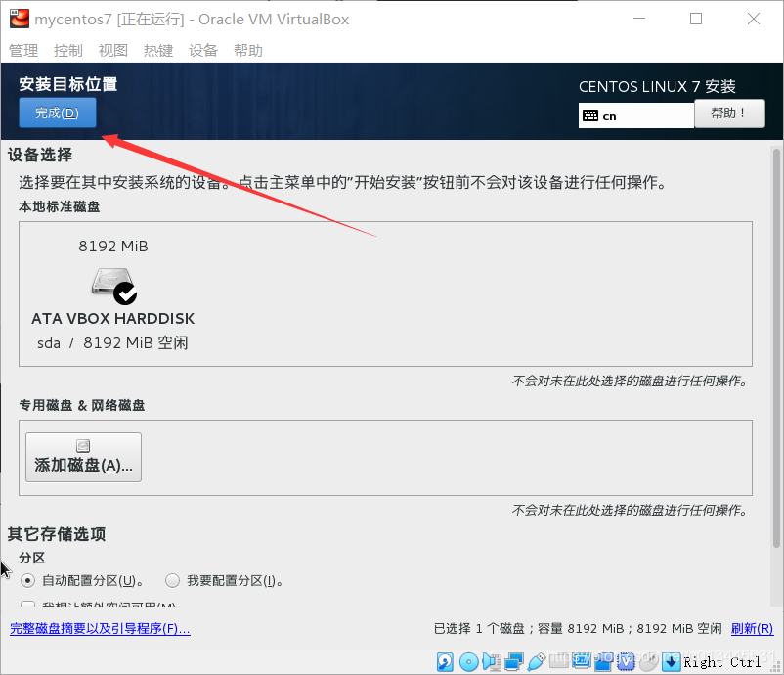Screen dimensions: 784x675
Task: Click the VirtualBox window title icon
Action: tap(20, 19)
